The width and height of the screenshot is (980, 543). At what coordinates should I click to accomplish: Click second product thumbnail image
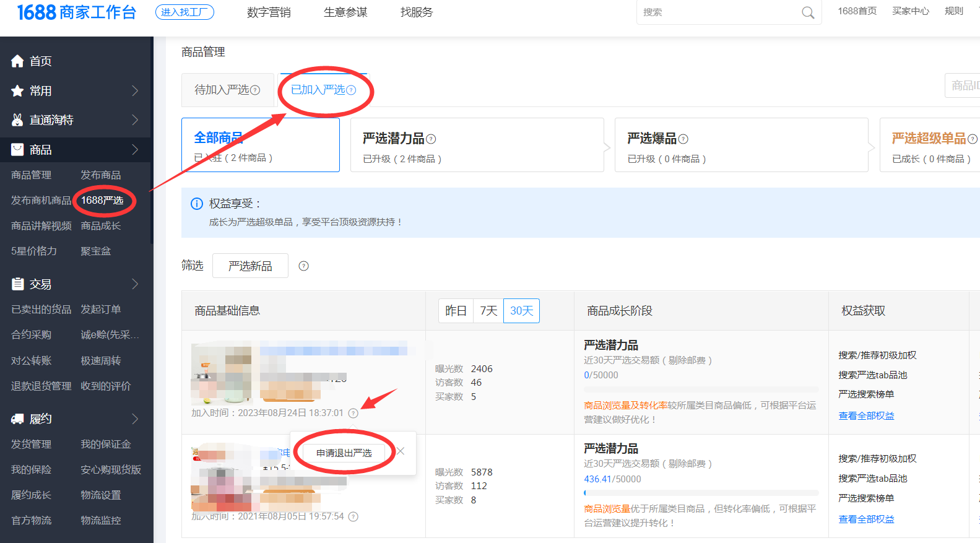222,478
